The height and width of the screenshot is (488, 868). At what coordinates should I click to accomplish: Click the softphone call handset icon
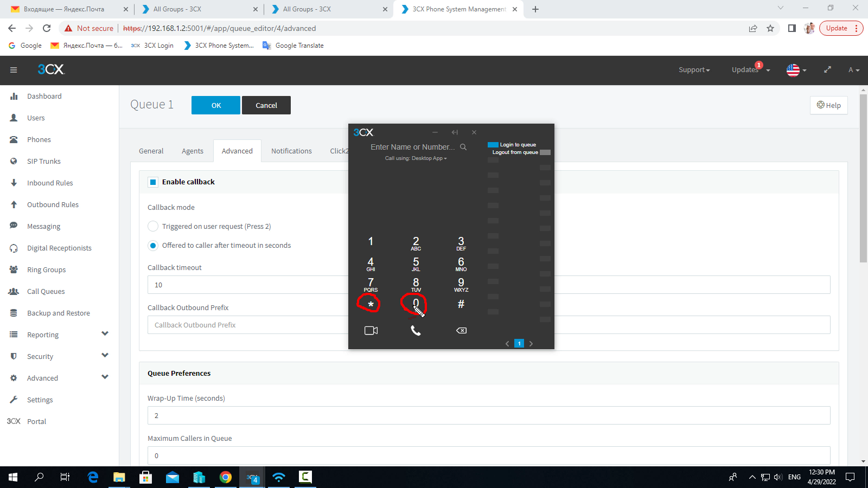416,330
